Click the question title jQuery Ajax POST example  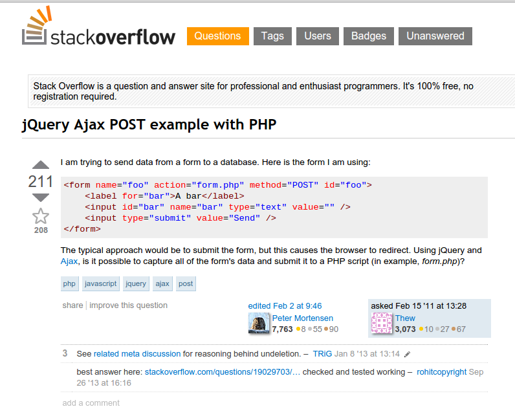click(149, 125)
